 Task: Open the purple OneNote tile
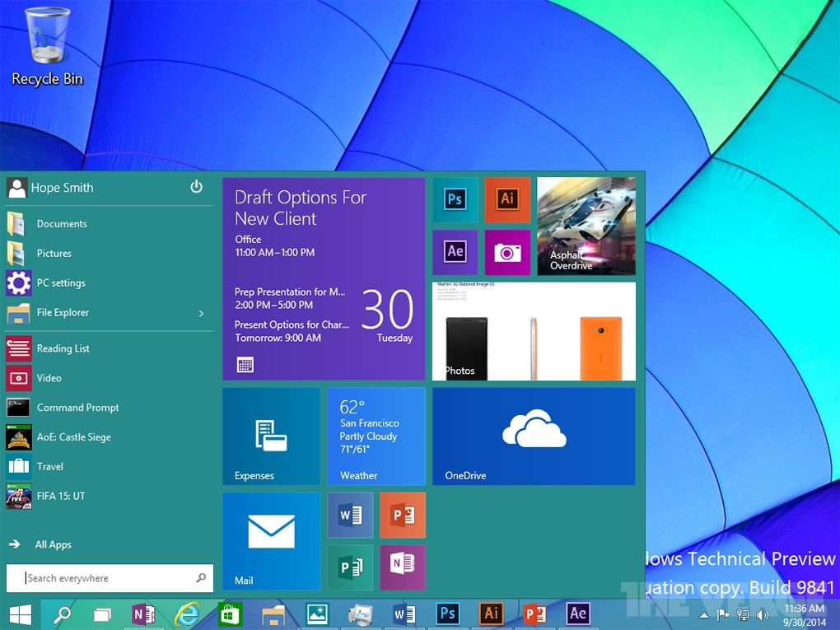coord(403,567)
